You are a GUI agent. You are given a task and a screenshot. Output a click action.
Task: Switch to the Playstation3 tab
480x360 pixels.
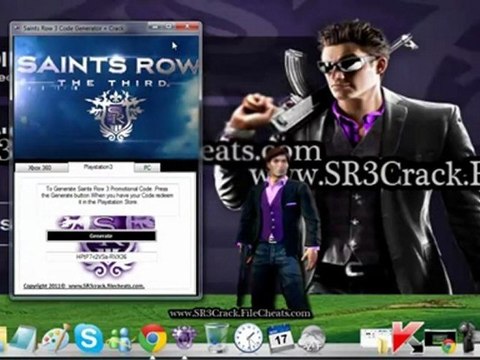click(x=100, y=167)
